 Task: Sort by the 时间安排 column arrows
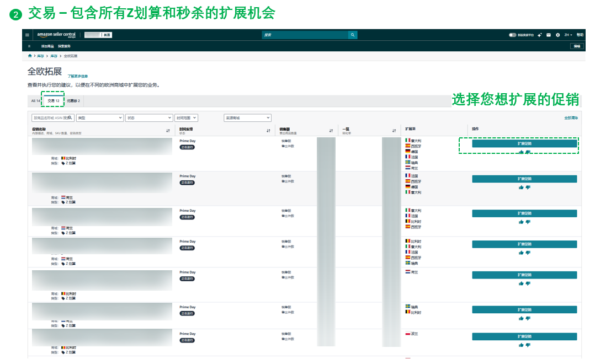click(x=268, y=131)
